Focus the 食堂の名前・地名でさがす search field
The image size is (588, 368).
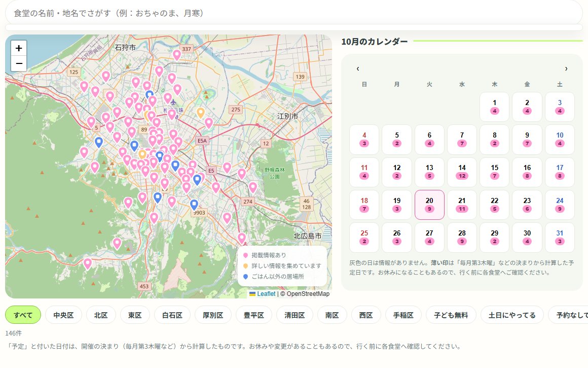click(293, 13)
